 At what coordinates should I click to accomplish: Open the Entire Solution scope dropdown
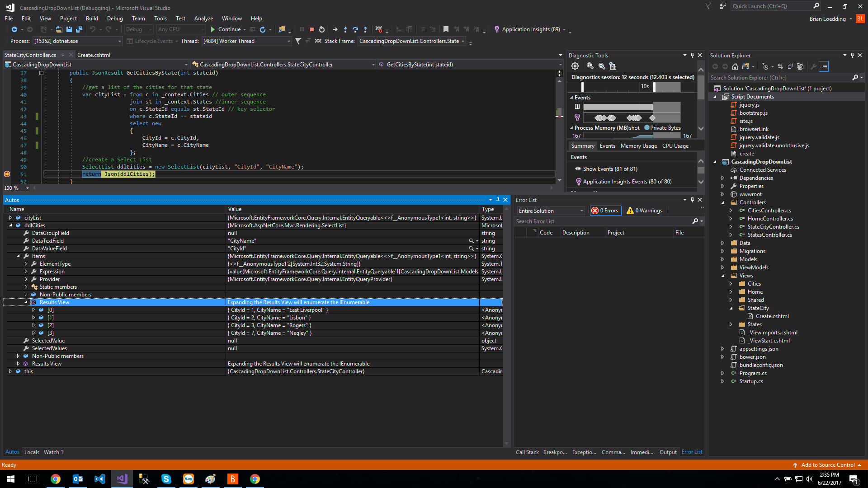[551, 211]
